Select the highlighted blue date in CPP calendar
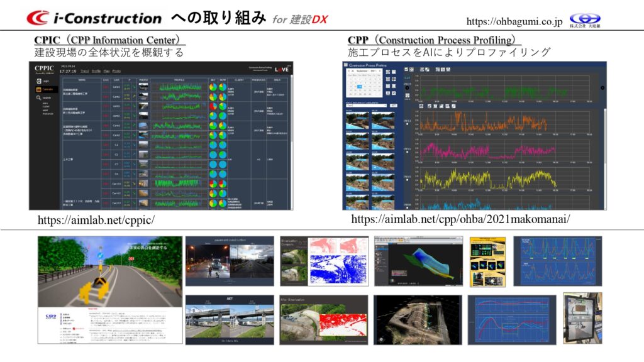 (359, 87)
